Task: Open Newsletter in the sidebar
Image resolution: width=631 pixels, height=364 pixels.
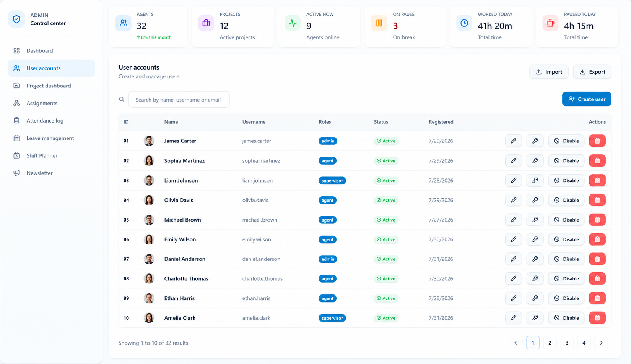Action: [x=51, y=173]
